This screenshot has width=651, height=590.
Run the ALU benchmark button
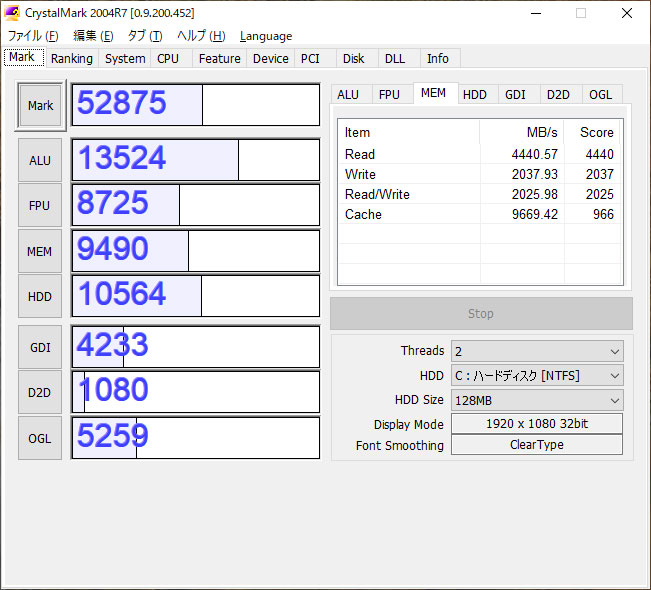[40, 160]
